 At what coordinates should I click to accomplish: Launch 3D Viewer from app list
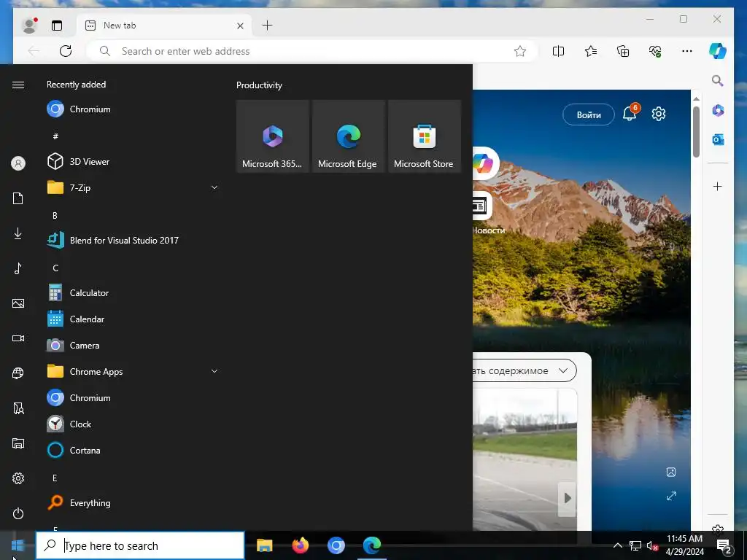(x=133, y=161)
